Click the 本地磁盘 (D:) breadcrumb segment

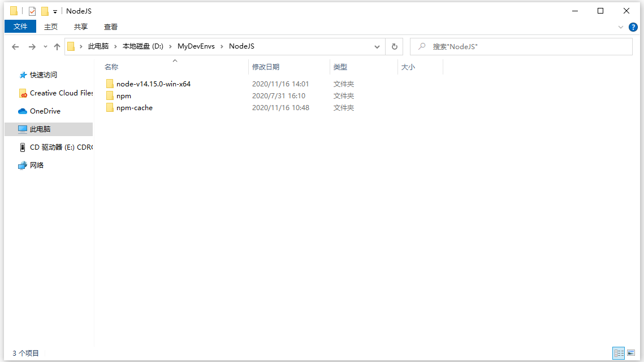tap(143, 46)
